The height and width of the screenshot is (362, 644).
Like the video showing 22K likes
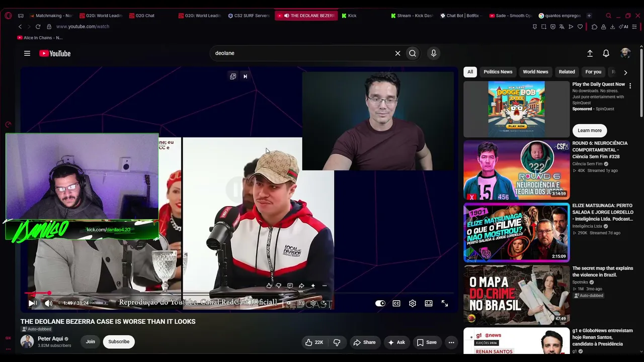click(x=314, y=342)
